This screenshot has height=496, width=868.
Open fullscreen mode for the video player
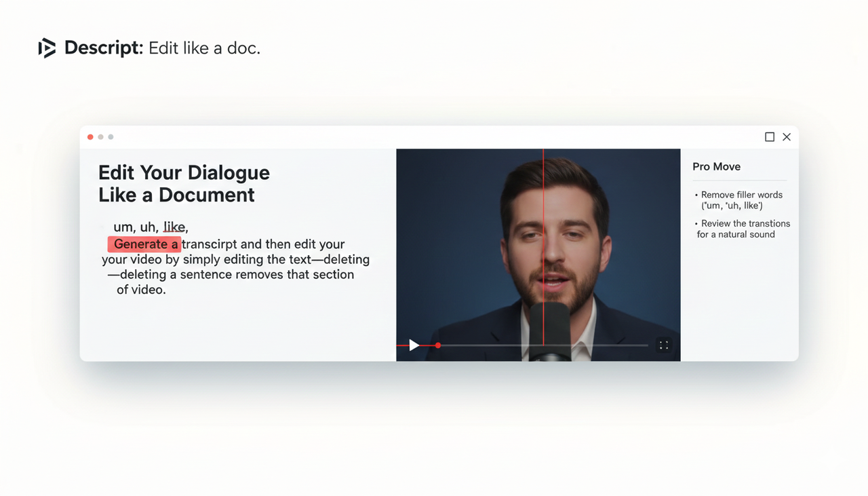664,345
